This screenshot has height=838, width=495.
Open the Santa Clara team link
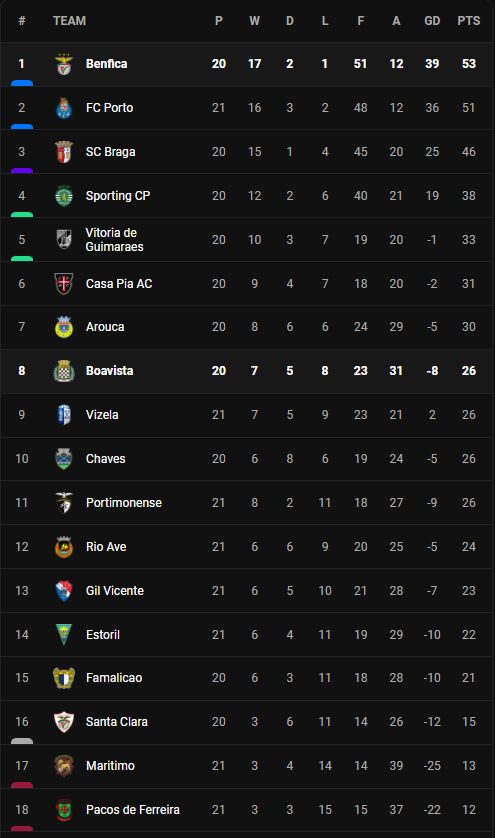click(117, 722)
